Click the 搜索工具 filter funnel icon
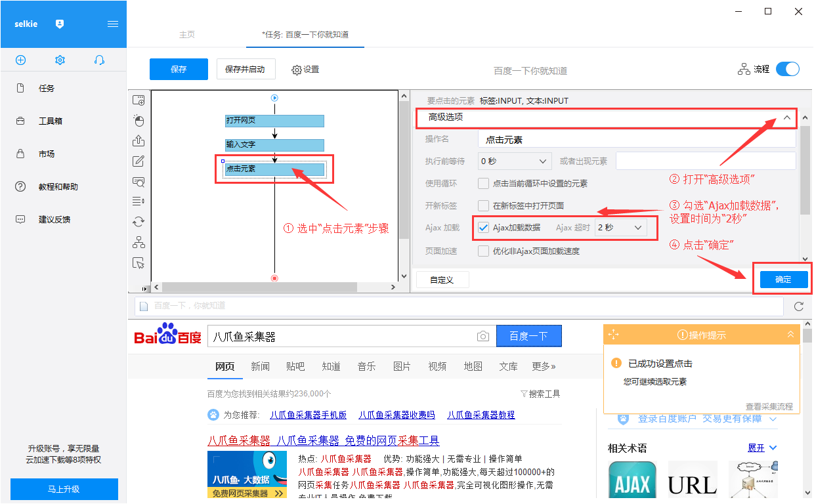 pos(524,394)
